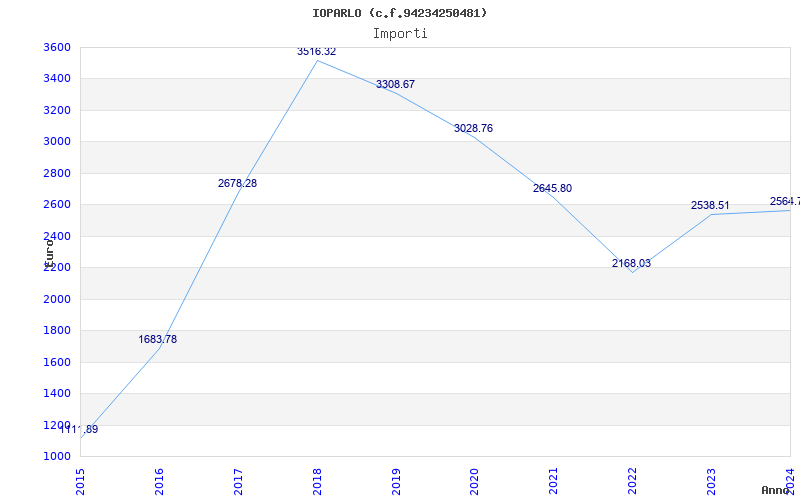Image resolution: width=800 pixels, height=500 pixels.
Task: Click the x-axis year 2022
Action: (633, 482)
